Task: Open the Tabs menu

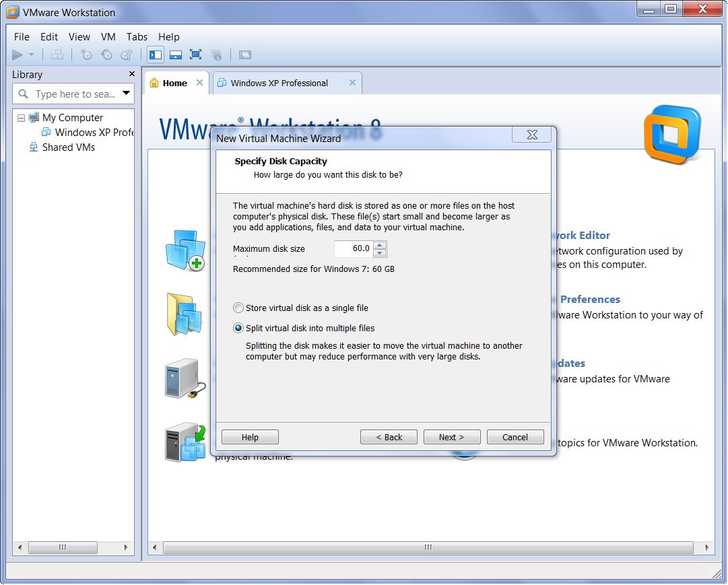Action: tap(137, 36)
